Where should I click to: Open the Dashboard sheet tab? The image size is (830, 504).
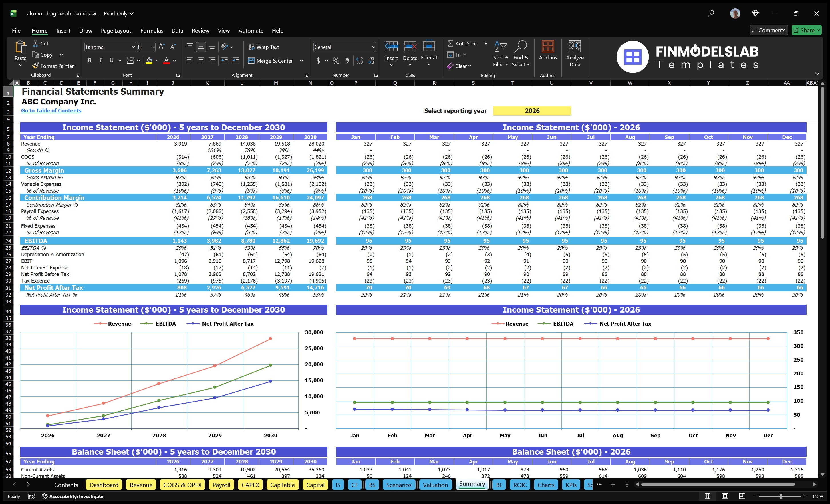[x=104, y=485]
